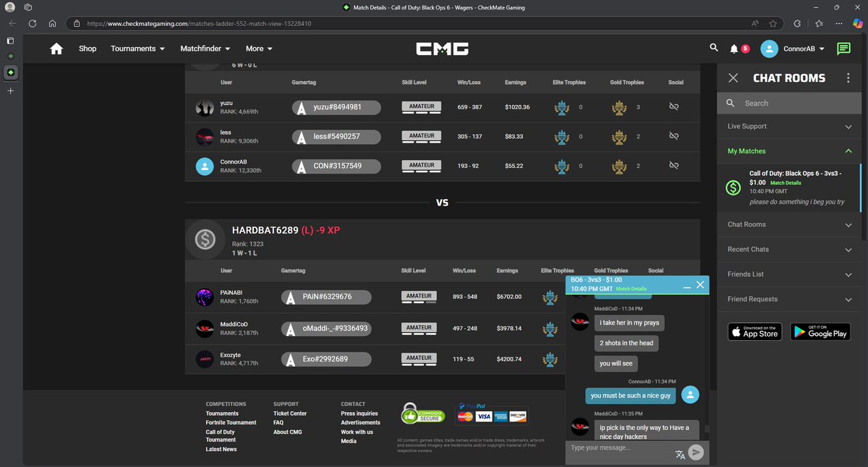Click the Comodo Secure badge in footer

click(422, 413)
